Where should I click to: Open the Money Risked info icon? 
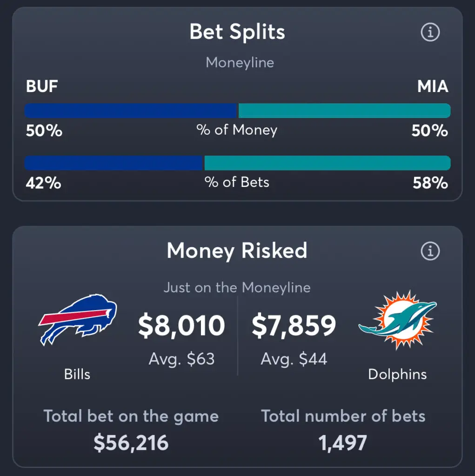point(430,251)
